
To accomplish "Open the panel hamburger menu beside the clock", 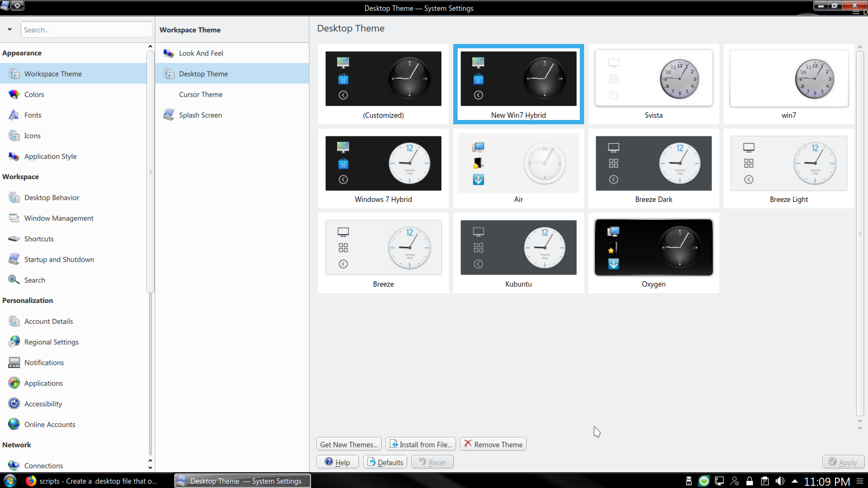I will pyautogui.click(x=860, y=481).
